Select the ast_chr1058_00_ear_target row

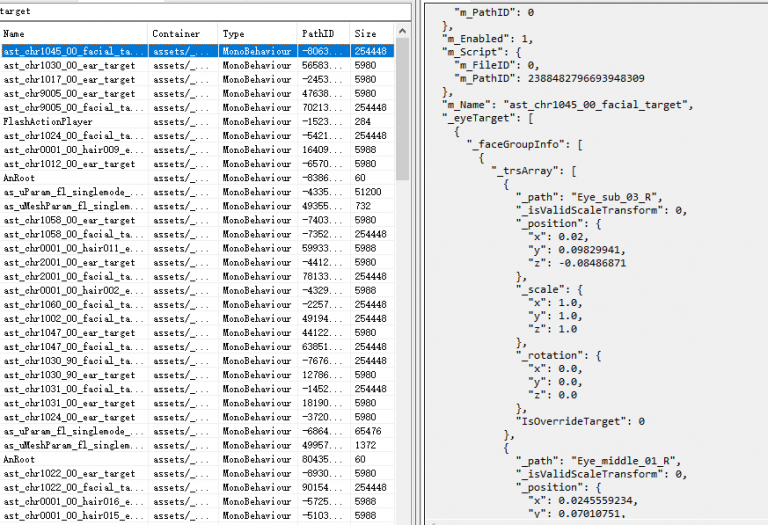pyautogui.click(x=69, y=219)
